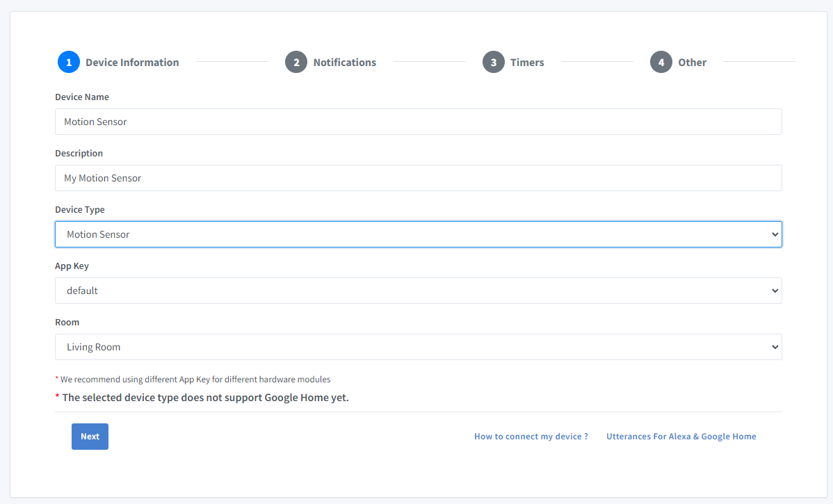The image size is (833, 504).
Task: Select the Device Information step label
Action: (x=132, y=63)
